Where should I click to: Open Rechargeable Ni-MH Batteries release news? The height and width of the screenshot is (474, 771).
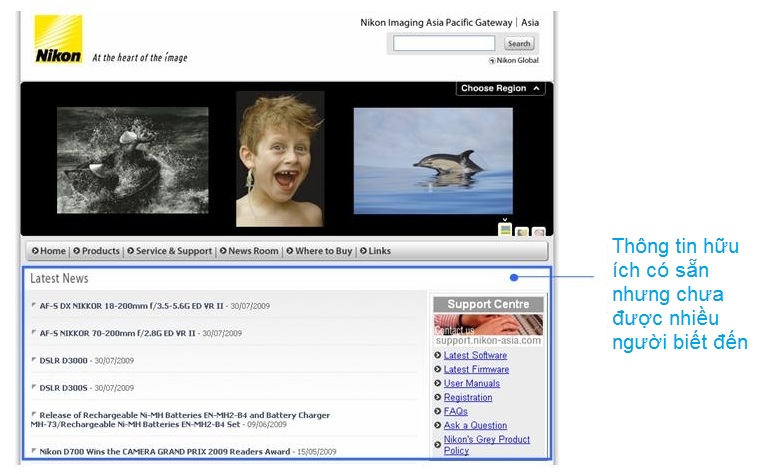click(x=180, y=419)
